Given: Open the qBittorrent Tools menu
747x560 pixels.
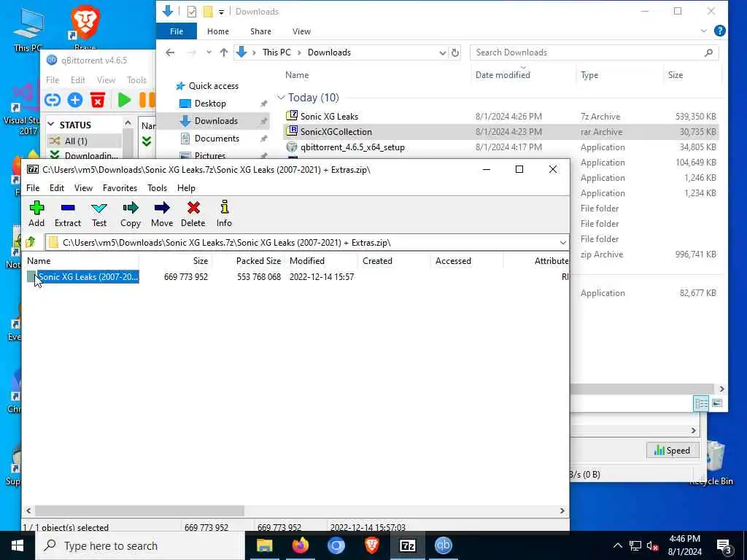Looking at the screenshot, I should 136,80.
